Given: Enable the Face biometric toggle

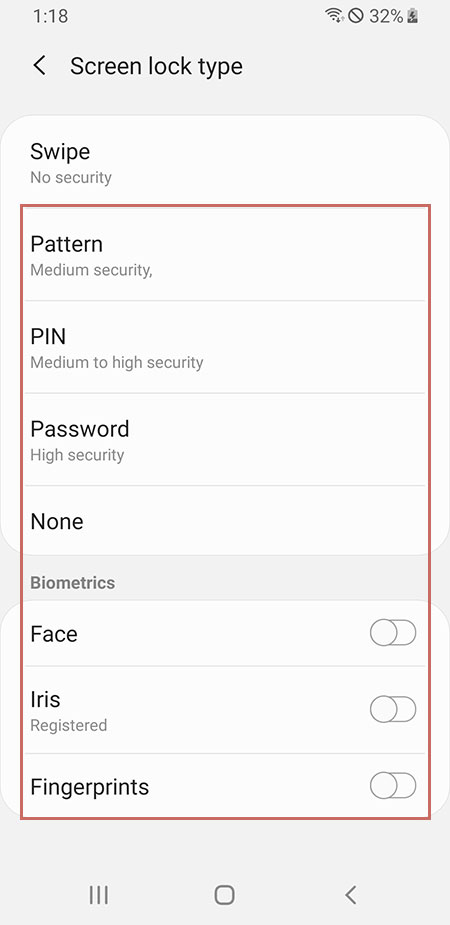Looking at the screenshot, I should (393, 634).
